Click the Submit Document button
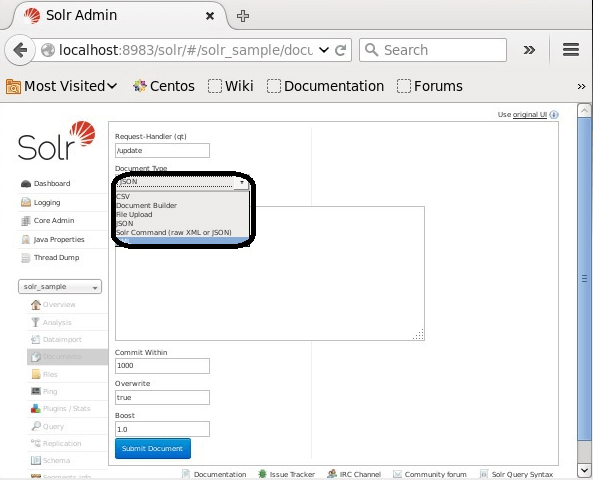 pyautogui.click(x=153, y=449)
